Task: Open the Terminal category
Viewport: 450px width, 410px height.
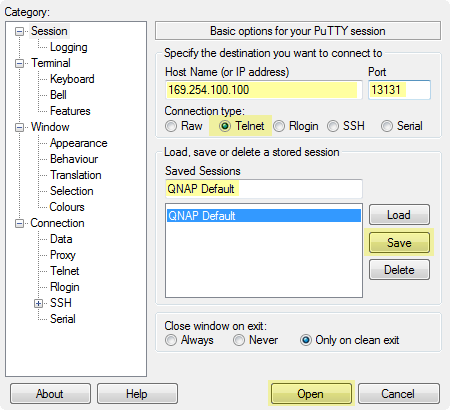Action: tap(51, 63)
